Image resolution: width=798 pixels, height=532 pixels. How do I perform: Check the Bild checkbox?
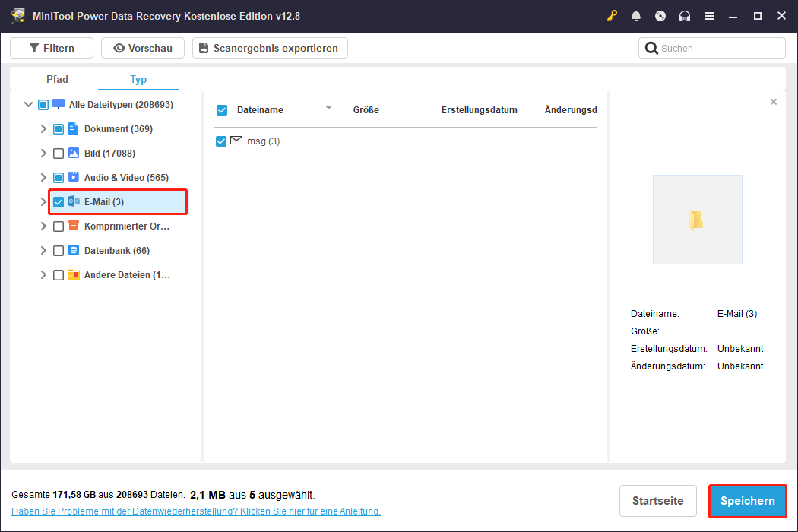point(59,154)
